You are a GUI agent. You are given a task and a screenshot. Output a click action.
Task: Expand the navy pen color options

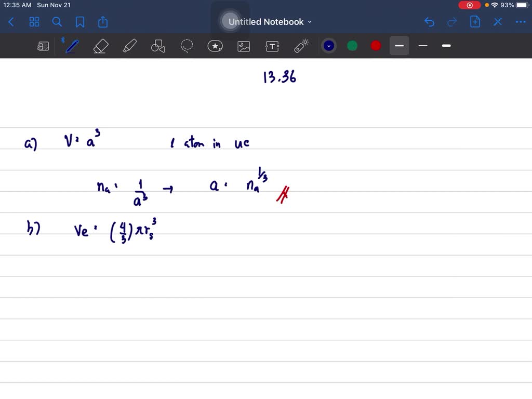point(329,46)
